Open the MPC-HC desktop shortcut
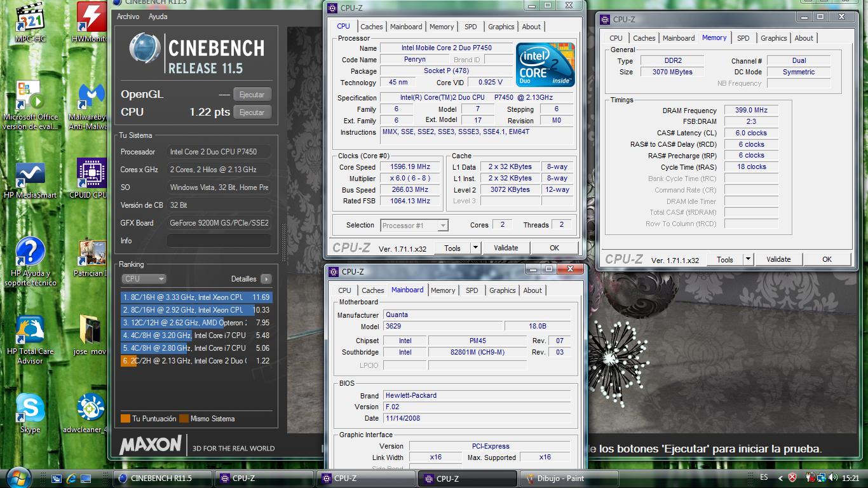The width and height of the screenshot is (868, 488). 30,23
